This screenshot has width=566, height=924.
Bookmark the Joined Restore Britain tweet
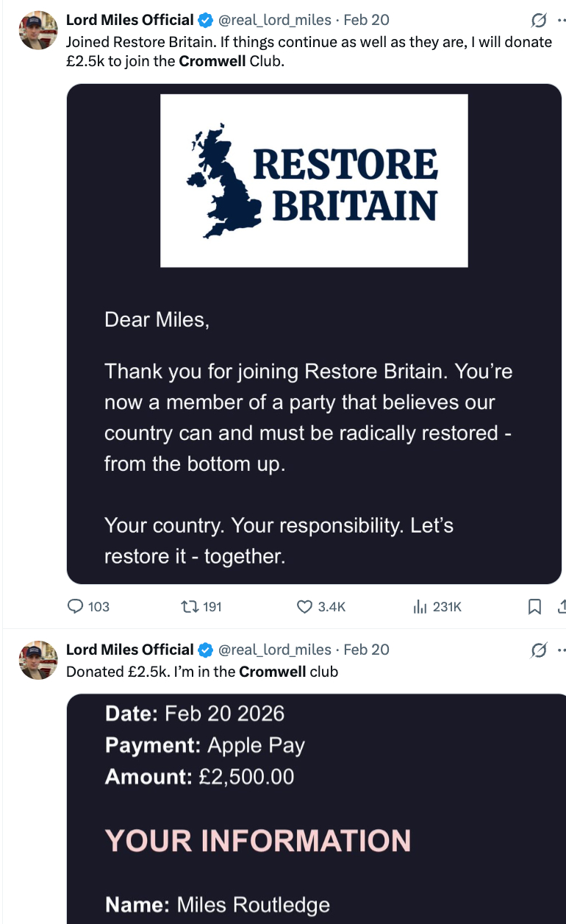(x=535, y=606)
